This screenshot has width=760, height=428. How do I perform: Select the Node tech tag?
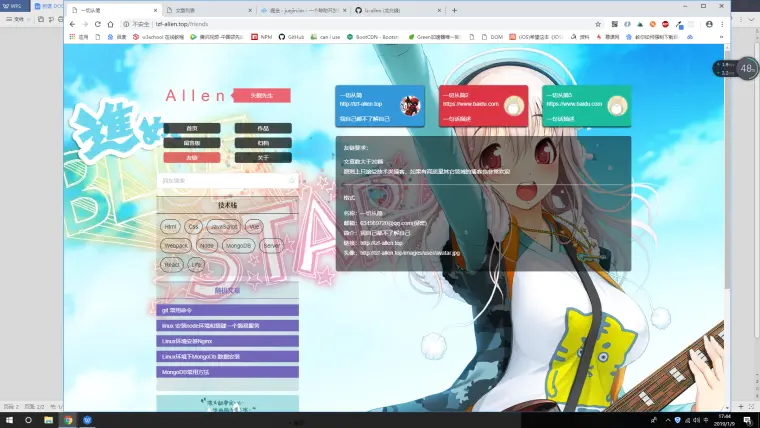point(206,246)
